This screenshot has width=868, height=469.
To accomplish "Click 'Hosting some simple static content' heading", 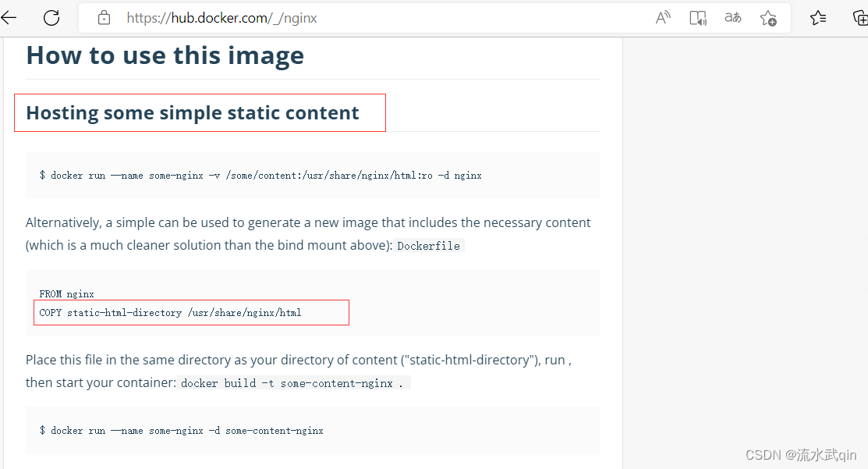I will tap(193, 113).
